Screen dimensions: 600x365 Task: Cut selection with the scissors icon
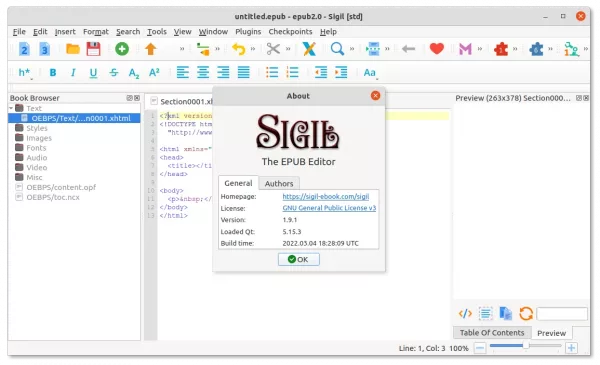tap(273, 49)
